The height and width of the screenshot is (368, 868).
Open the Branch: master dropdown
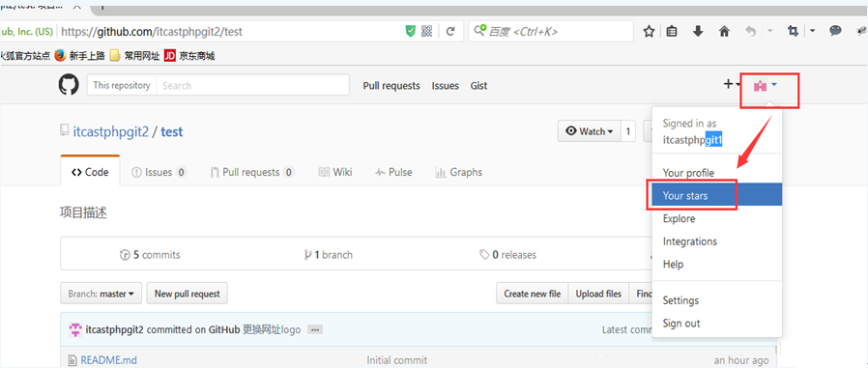pyautogui.click(x=101, y=294)
